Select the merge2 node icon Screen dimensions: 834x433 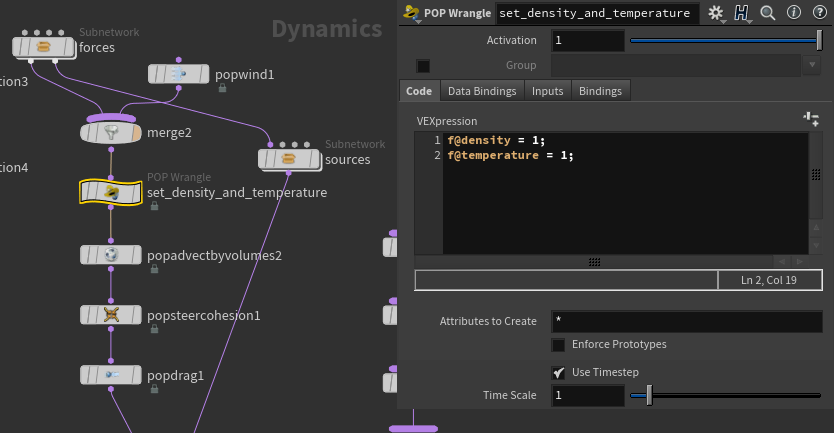111,132
